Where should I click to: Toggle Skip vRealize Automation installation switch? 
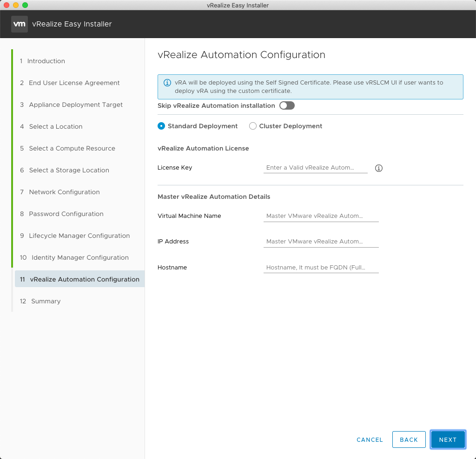287,105
